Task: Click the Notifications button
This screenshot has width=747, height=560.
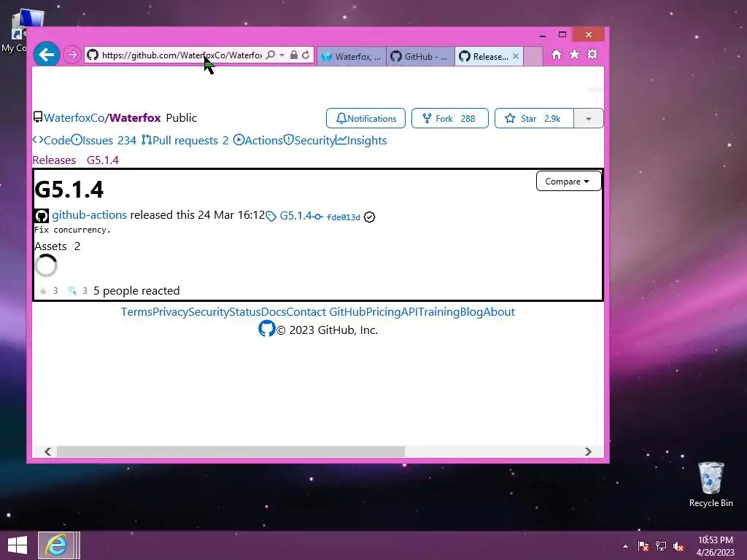Action: tap(366, 118)
